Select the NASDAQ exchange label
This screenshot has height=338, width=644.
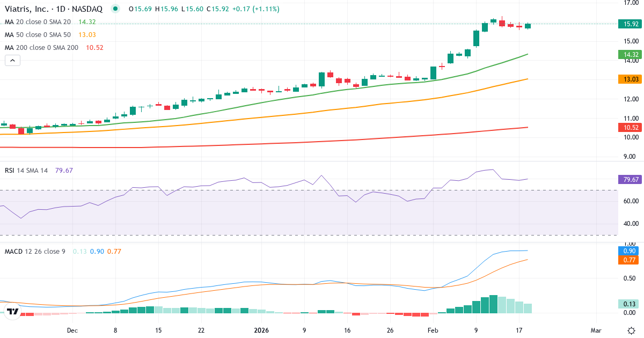(x=87, y=9)
